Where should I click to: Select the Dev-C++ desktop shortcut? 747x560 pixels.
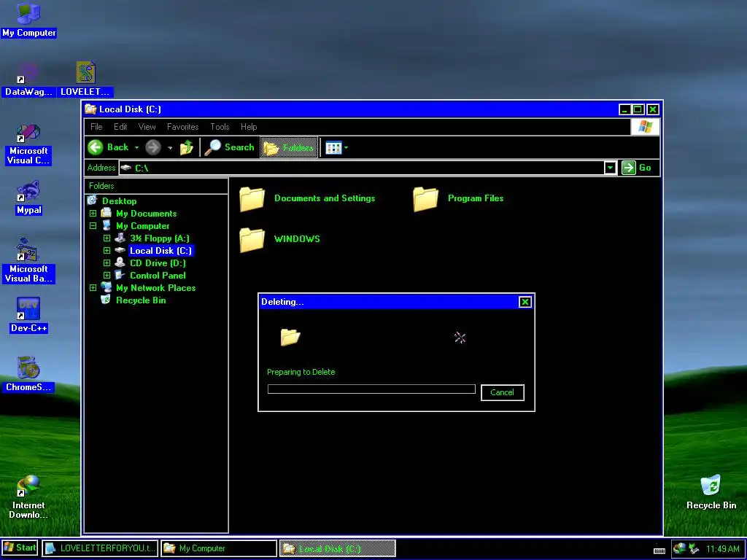(x=28, y=315)
